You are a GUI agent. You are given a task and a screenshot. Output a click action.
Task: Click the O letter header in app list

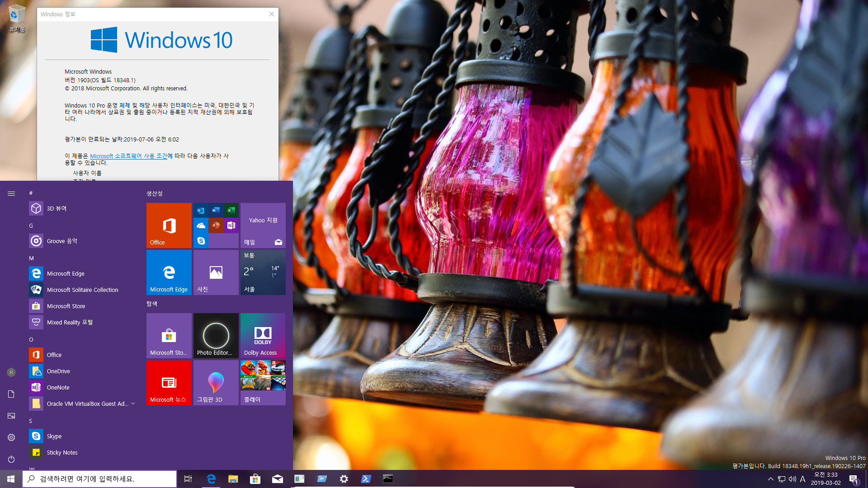click(31, 339)
